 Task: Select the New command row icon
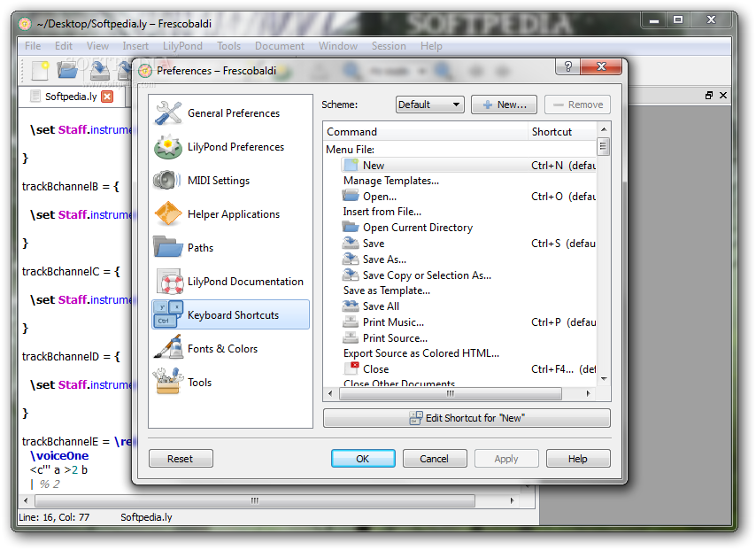(351, 165)
